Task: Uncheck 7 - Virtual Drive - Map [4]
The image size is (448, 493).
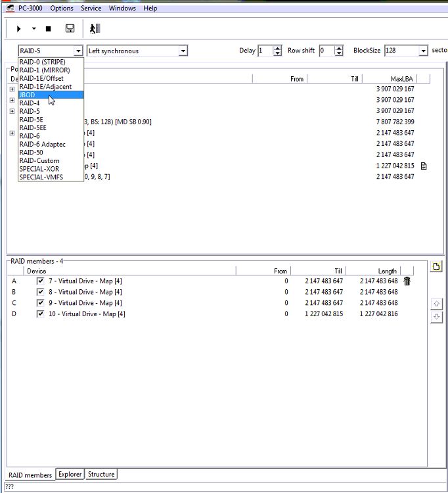Action: pyautogui.click(x=40, y=281)
